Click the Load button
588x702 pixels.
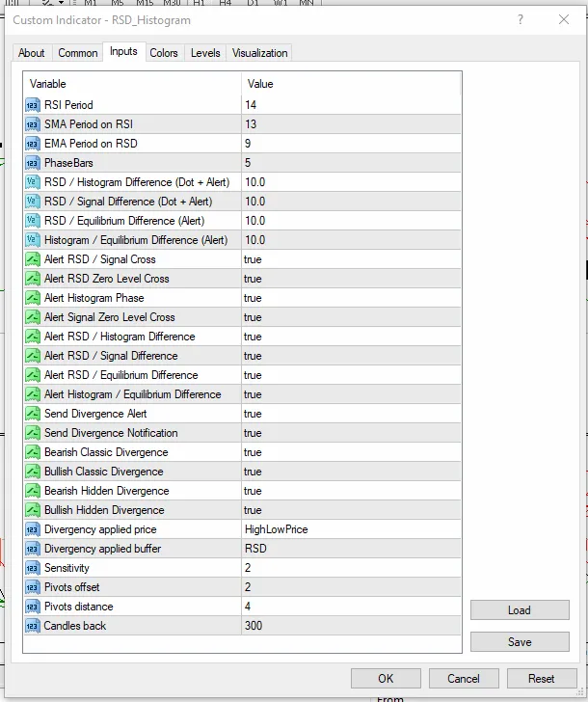point(520,610)
